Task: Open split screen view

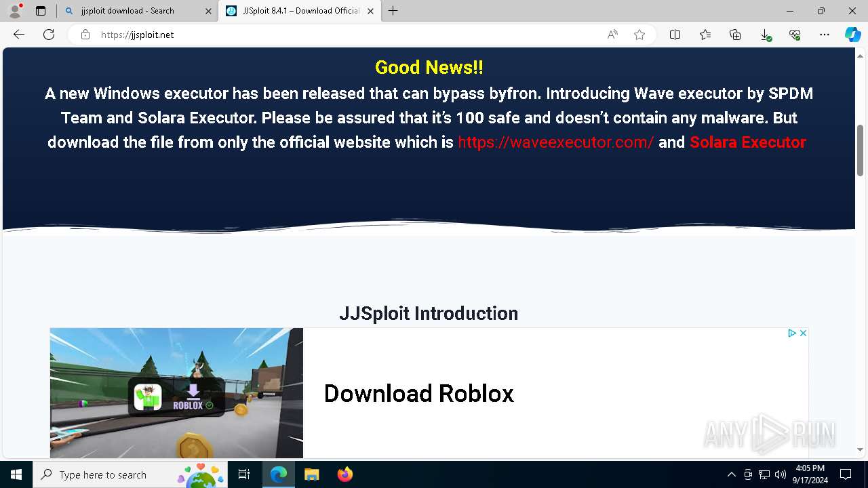Action: click(675, 35)
